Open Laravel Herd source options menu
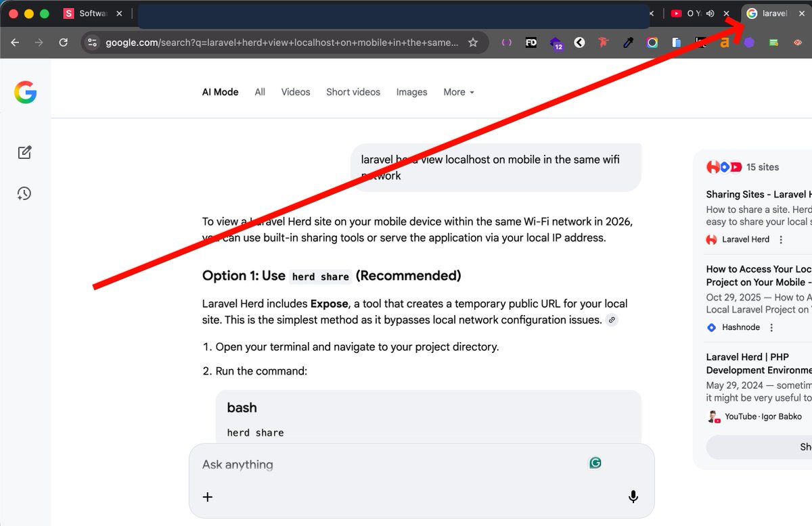Viewport: 812px width, 526px height. coord(781,239)
